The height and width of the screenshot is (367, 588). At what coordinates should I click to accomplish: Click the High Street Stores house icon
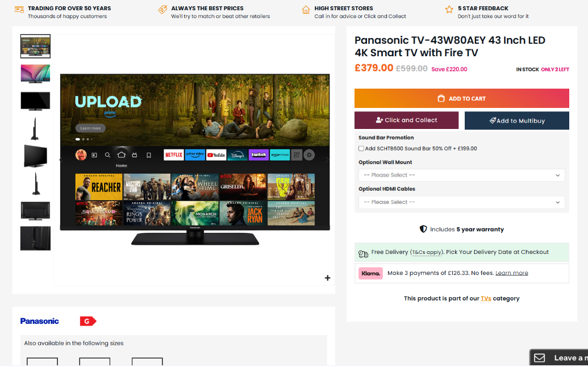(306, 9)
